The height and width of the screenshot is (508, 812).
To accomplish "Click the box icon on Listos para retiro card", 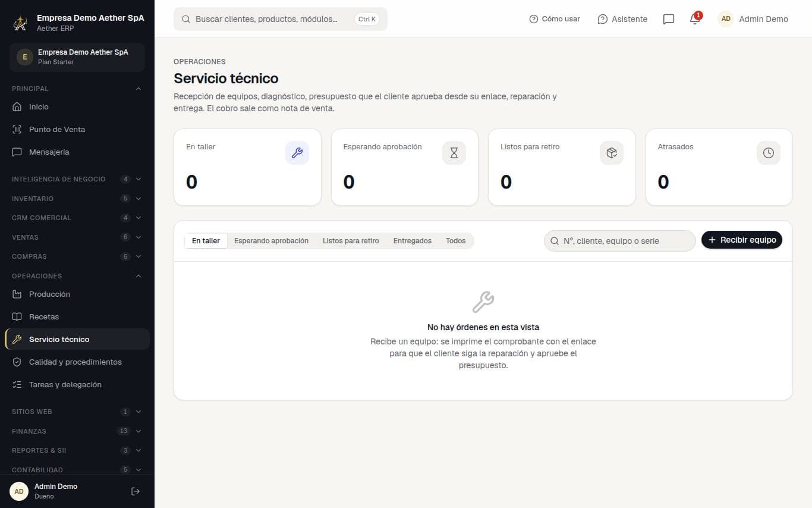I will tap(612, 153).
